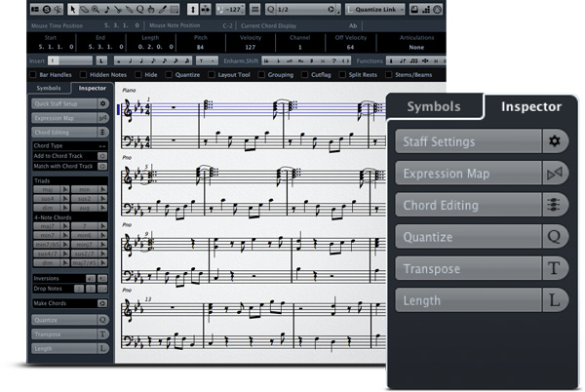Viewport: 585px width, 392px height.
Task: Click the Drop Notes 3 button
Action: (91, 289)
